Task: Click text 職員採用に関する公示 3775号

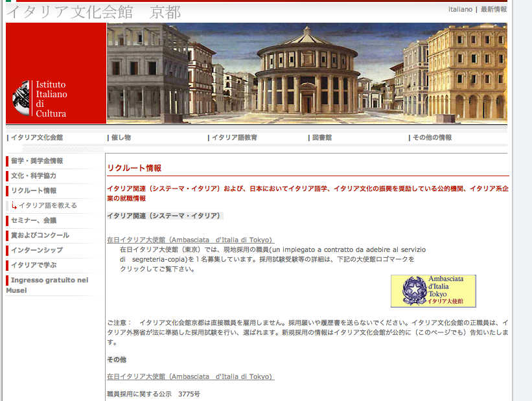Action: 154,395
